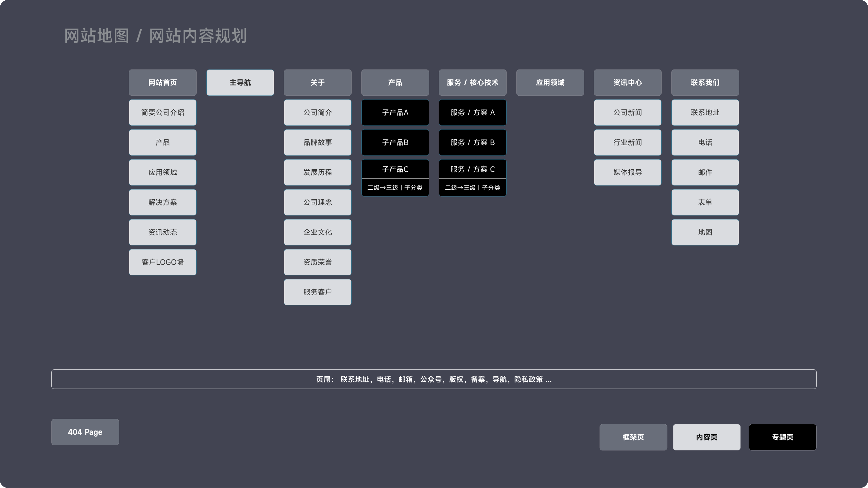Screen dimensions: 868x488
Task: Click the 页尾 footer bar
Action: point(434,379)
